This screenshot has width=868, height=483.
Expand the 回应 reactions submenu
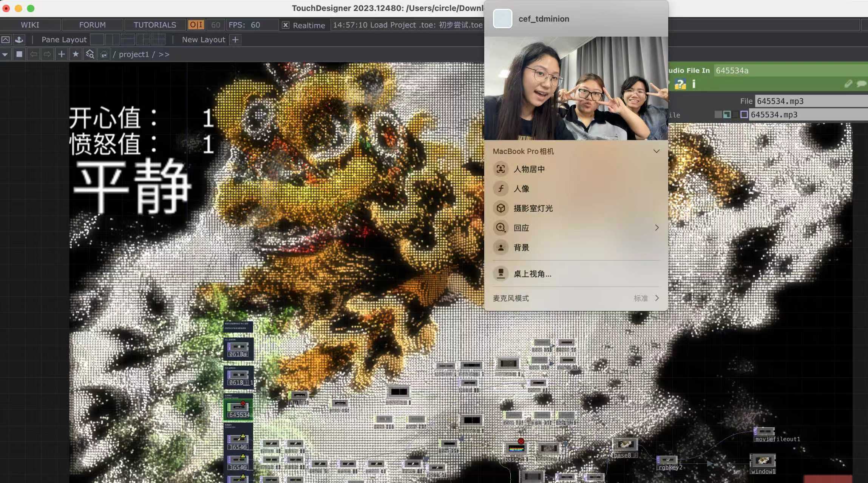(656, 228)
